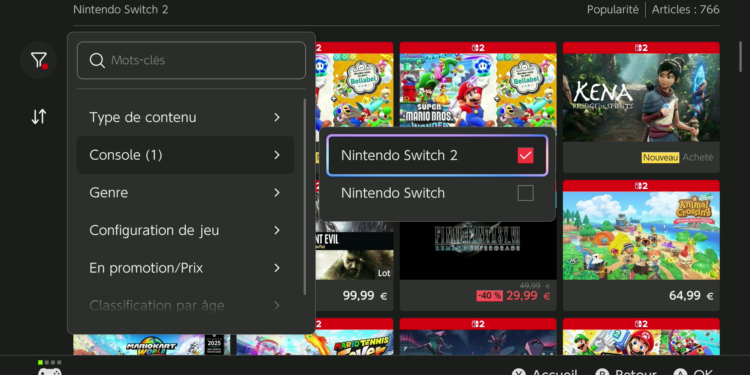The width and height of the screenshot is (750, 375).
Task: Open the Genre filter row
Action: [x=185, y=193]
